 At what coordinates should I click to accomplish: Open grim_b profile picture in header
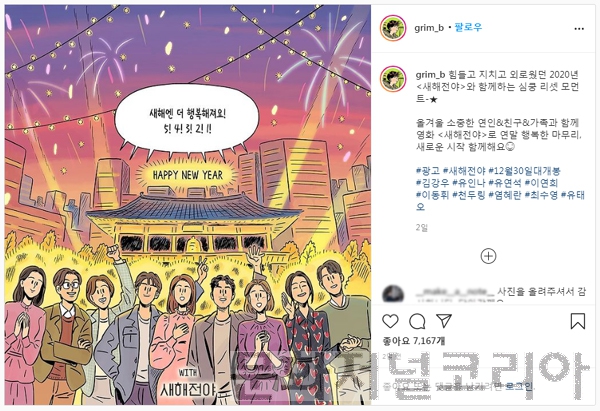pos(393,28)
